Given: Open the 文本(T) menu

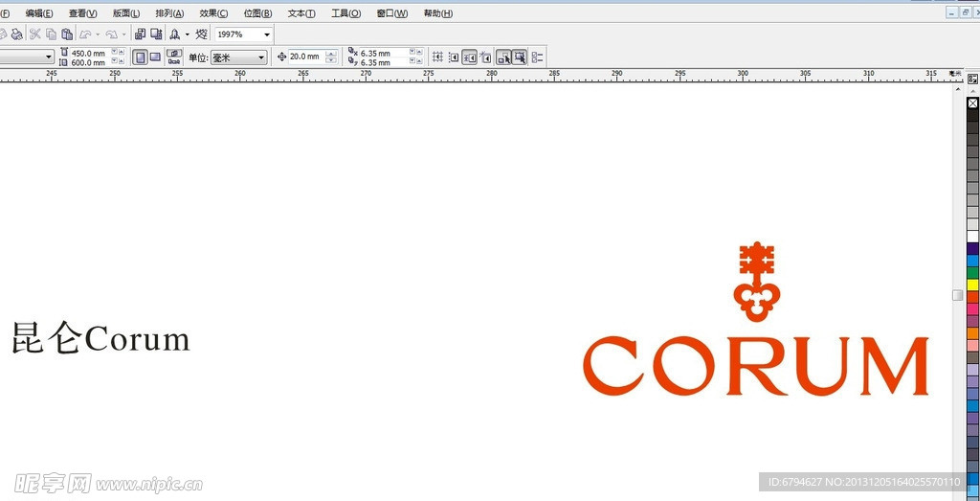Looking at the screenshot, I should tap(301, 13).
